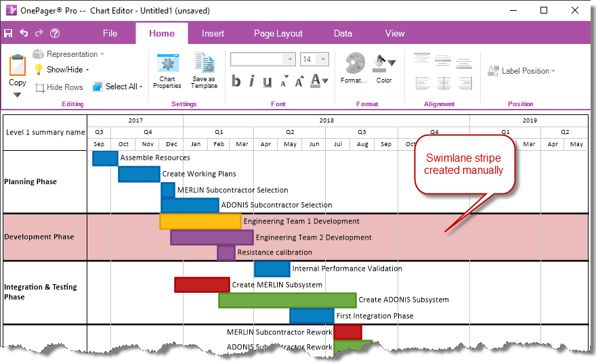Align text bottom center
The height and width of the screenshot is (364, 596).
click(x=464, y=64)
